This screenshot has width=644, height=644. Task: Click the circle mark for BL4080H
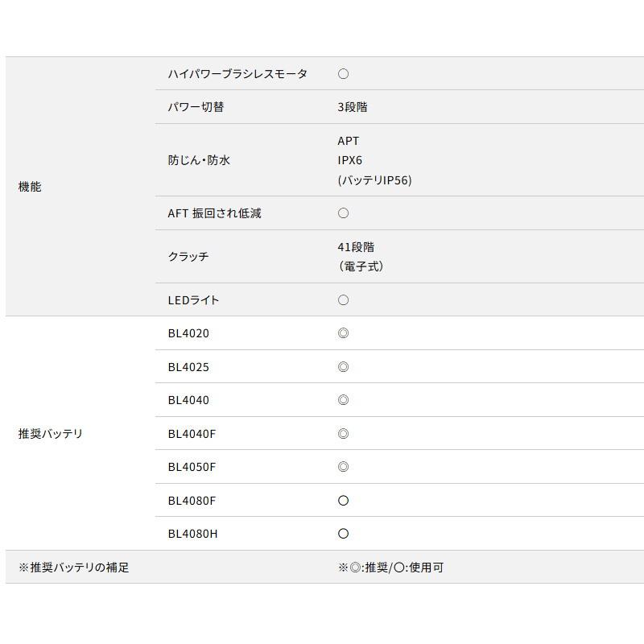click(x=343, y=534)
